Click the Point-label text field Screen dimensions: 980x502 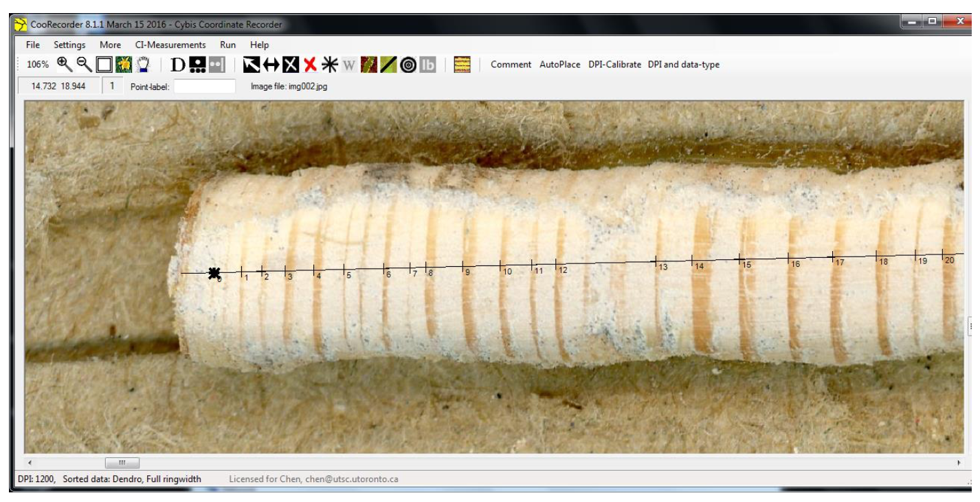(204, 87)
